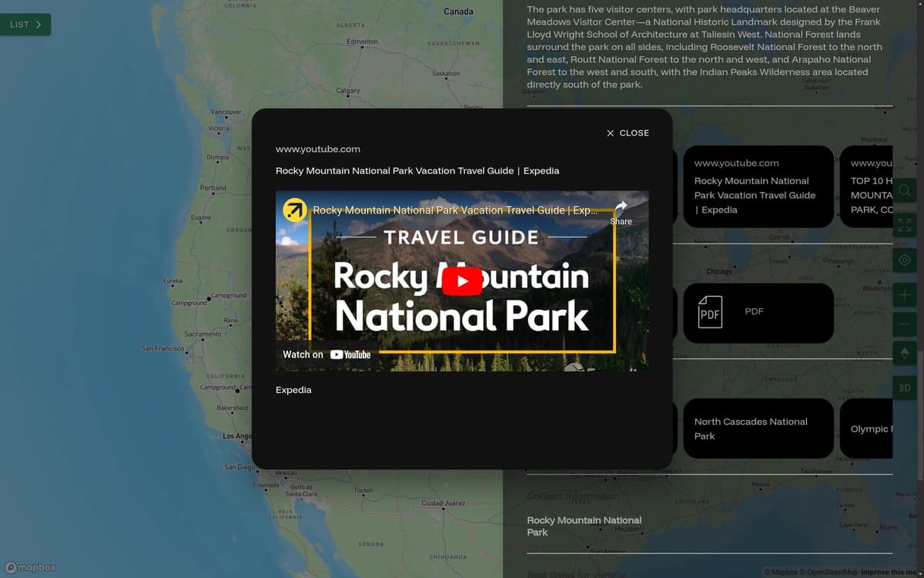This screenshot has width=924, height=578.
Task: Click the Eureka label on the map
Action: pyautogui.click(x=172, y=281)
